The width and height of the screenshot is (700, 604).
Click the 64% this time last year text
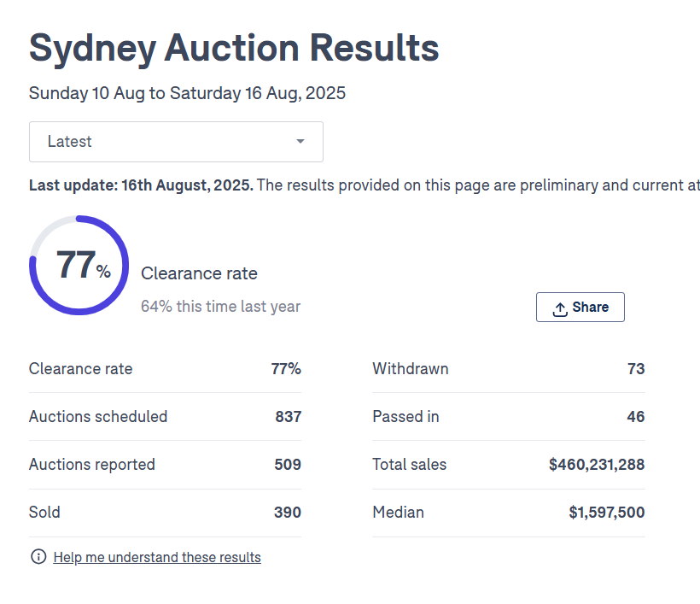(x=220, y=306)
